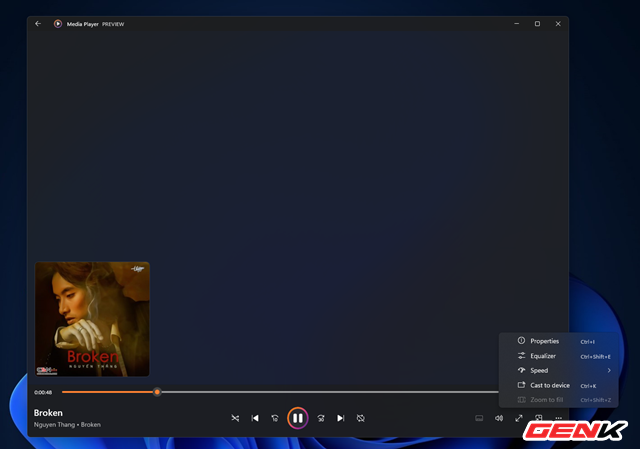The width and height of the screenshot is (640, 449).
Task: Switch to mini player view
Action: (539, 418)
